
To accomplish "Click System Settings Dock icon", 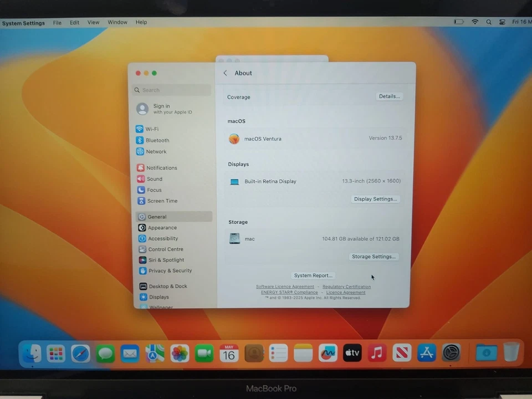I will pyautogui.click(x=451, y=352).
